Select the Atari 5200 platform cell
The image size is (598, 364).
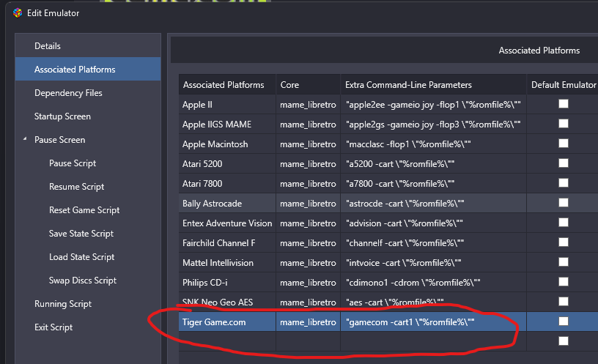pos(227,164)
